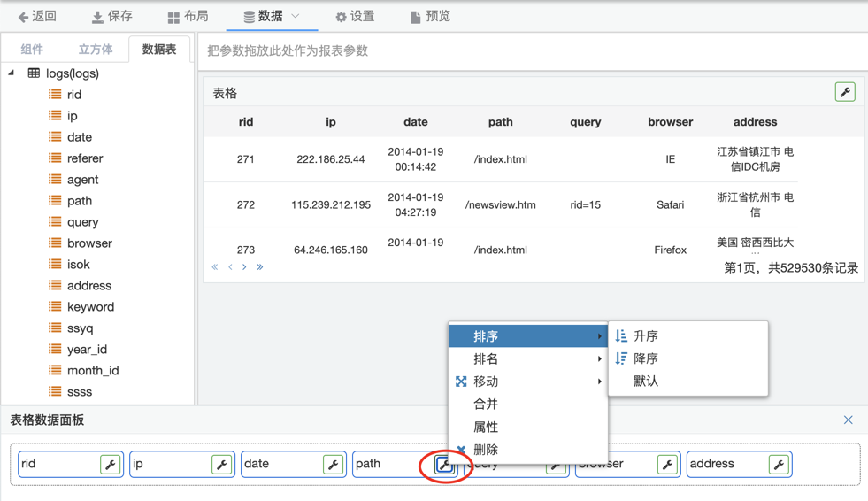Expand the 排名 submenu
Image resolution: width=868 pixels, height=501 pixels.
pos(527,358)
